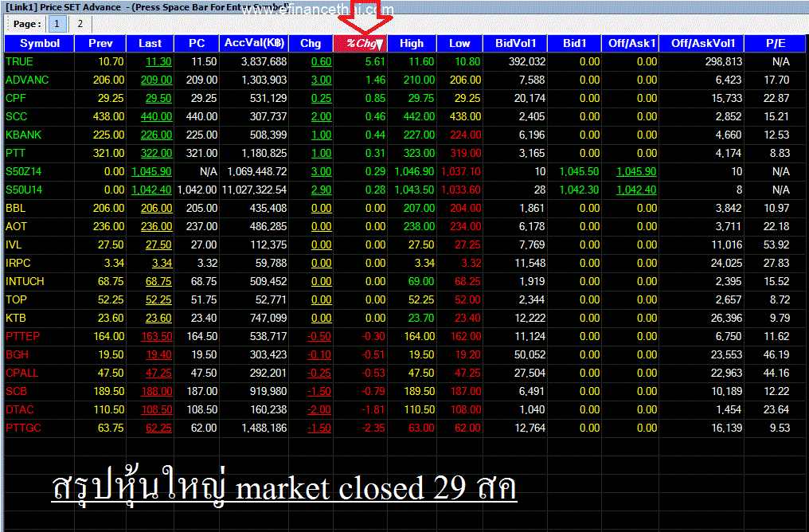Click the Low column header
Viewport: 809px width, 532px height.
tap(459, 43)
